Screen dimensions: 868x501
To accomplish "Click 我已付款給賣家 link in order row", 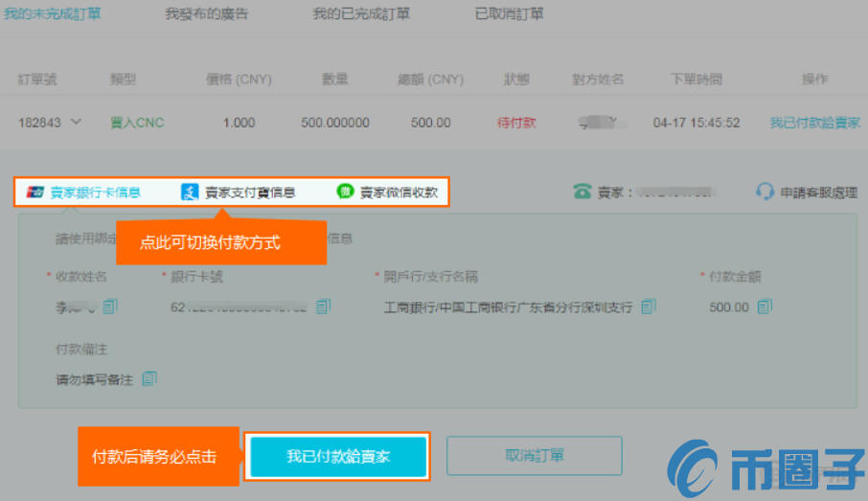I will pos(813,123).
